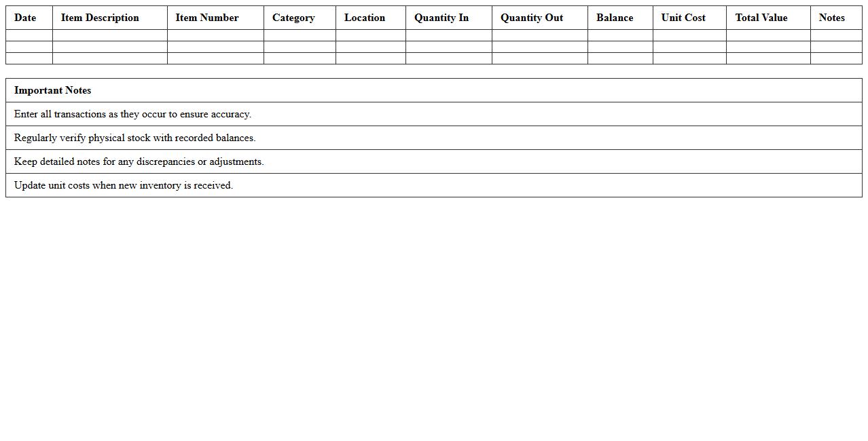
Task: Click the Important Notes heading
Action: pos(53,90)
